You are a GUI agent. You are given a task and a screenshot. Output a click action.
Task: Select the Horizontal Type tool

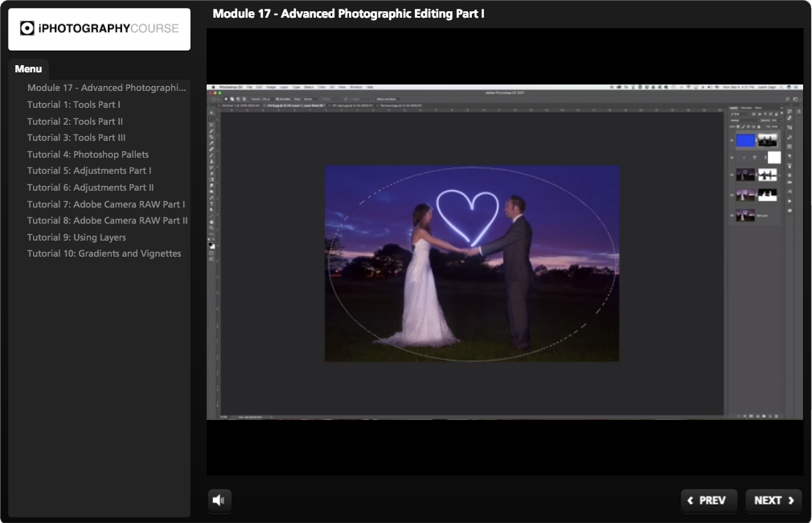coord(211,204)
